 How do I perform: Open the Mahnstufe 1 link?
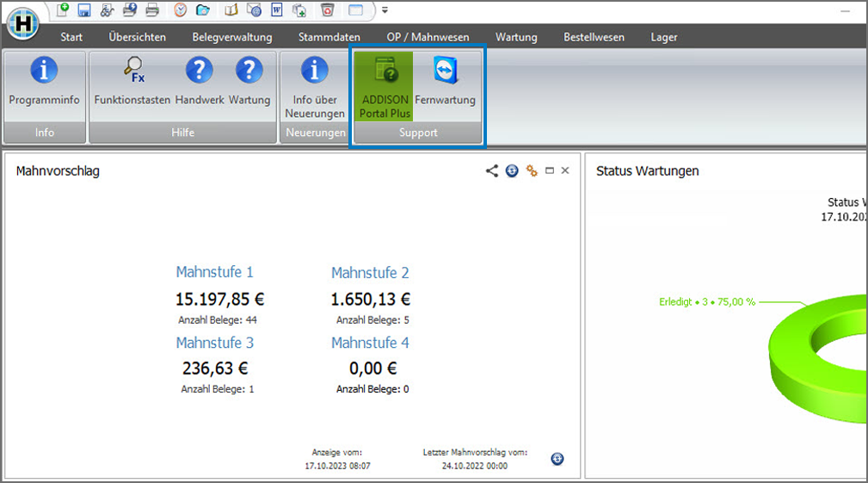[214, 272]
